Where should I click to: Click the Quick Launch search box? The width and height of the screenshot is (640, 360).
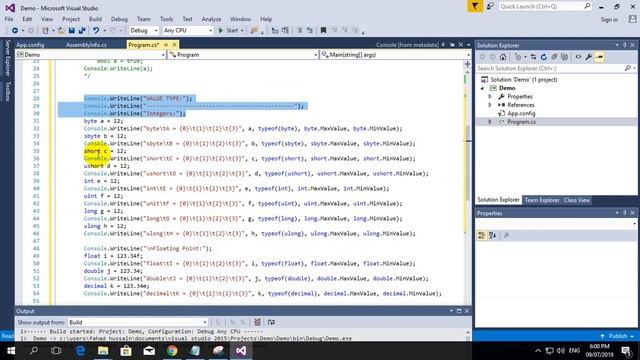(544, 7)
